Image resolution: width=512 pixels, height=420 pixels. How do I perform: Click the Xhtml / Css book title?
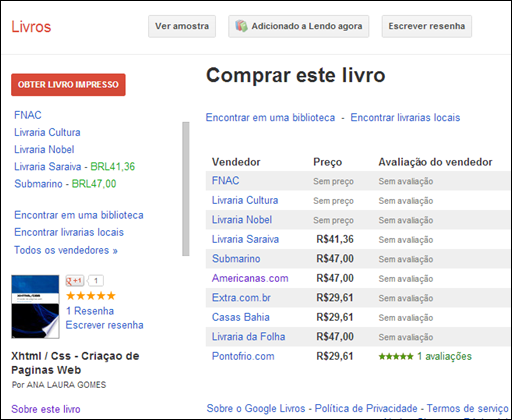[75, 363]
